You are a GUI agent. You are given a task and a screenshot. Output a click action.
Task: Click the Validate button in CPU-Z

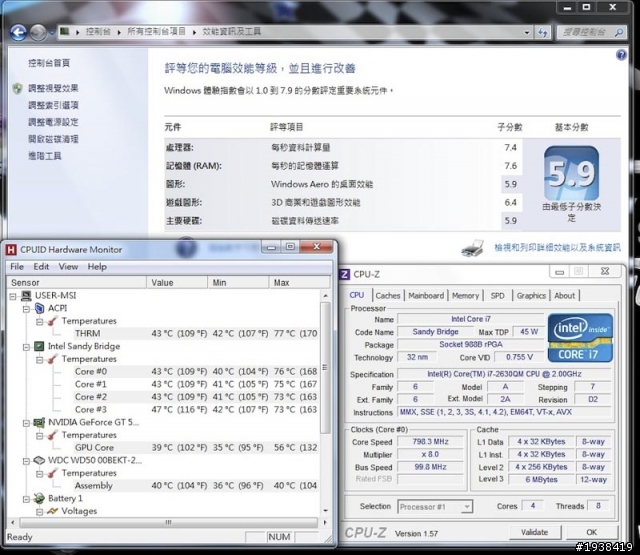535,532
